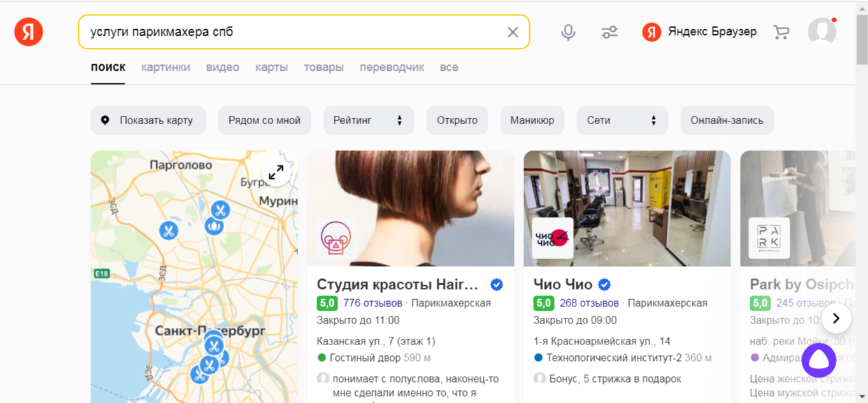Switch to the переводчик tab
868x403 pixels.
(x=392, y=67)
